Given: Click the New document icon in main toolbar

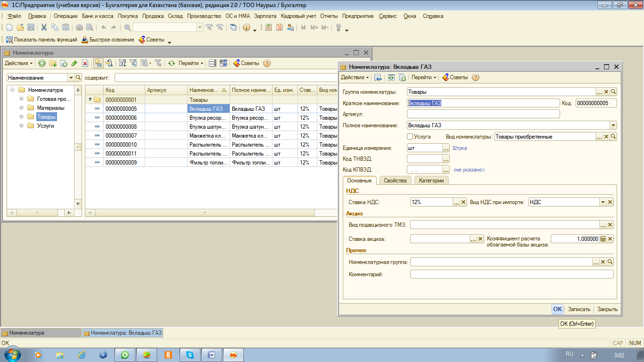Looking at the screenshot, I should click(x=9, y=27).
